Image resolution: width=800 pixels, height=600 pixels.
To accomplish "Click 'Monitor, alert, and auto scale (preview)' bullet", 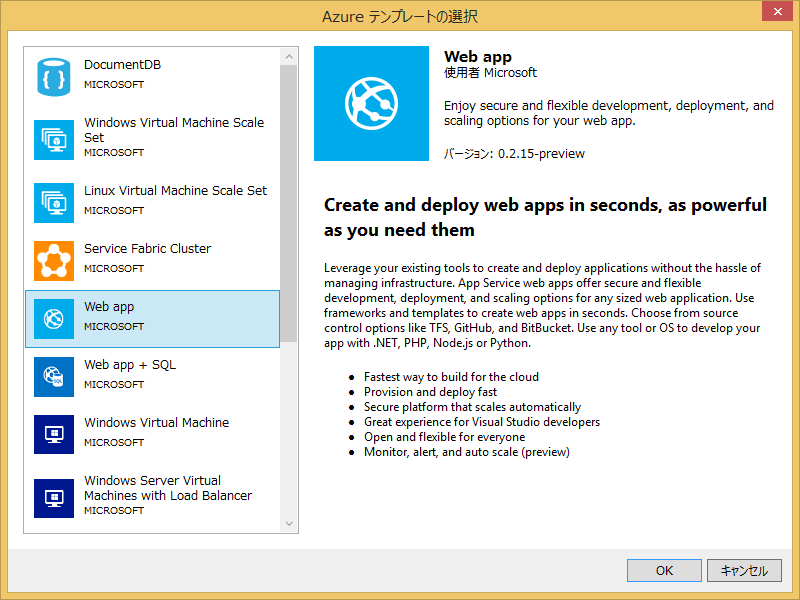I will [467, 452].
